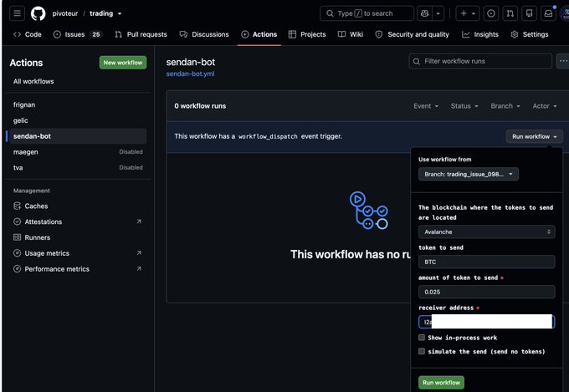Image resolution: width=569 pixels, height=392 pixels.
Task: Click the Issues count badge 25
Action: [x=95, y=34]
